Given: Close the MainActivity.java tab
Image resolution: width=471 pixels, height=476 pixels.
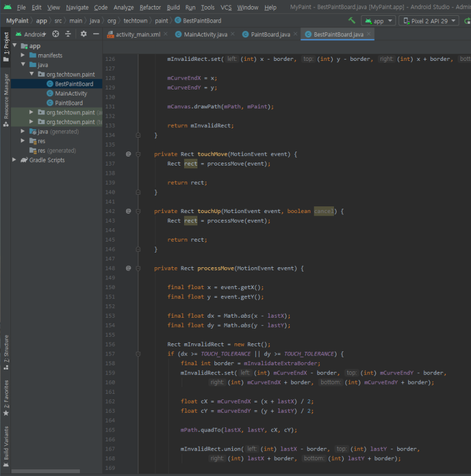Looking at the screenshot, I should tap(233, 34).
